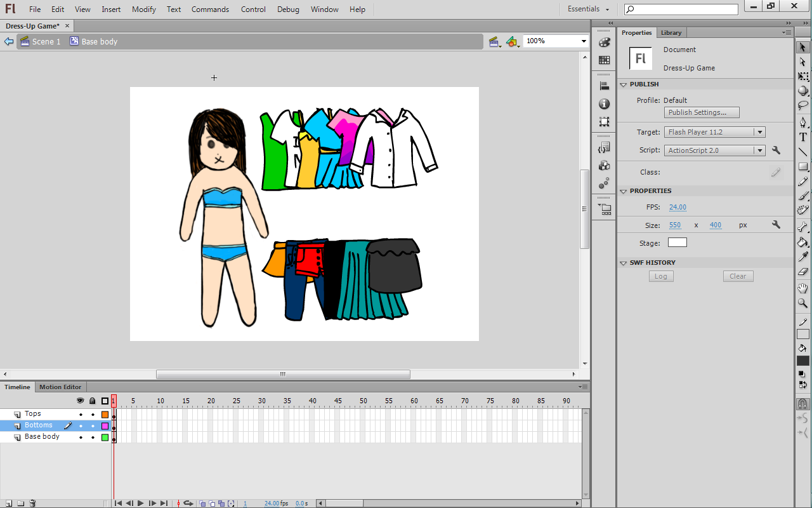812x508 pixels.
Task: Show or hide all layers eye icon
Action: [x=81, y=401]
